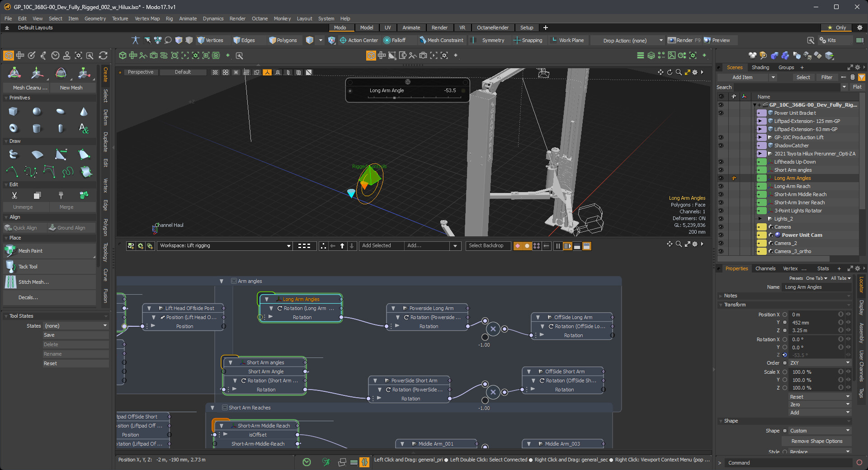Open the Stitch Mesh tool
868x470 pixels.
[x=49, y=282]
